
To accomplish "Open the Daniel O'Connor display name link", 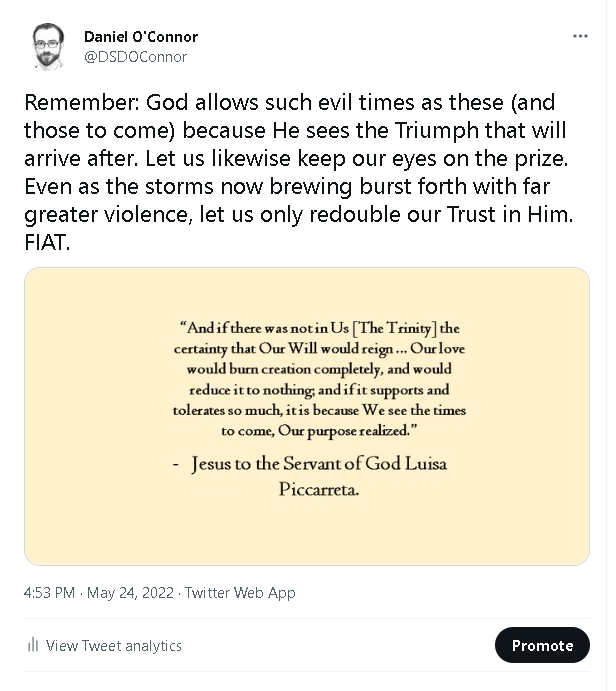I will [140, 36].
